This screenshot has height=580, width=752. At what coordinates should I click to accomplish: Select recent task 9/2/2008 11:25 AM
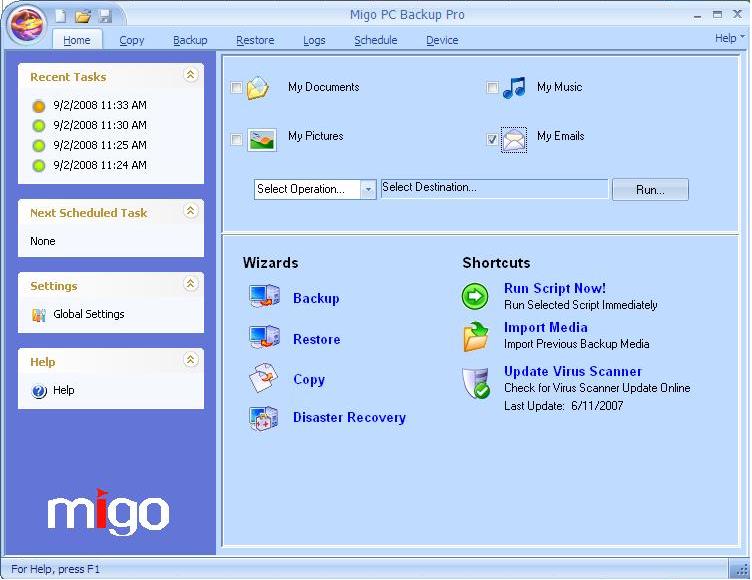(x=100, y=145)
